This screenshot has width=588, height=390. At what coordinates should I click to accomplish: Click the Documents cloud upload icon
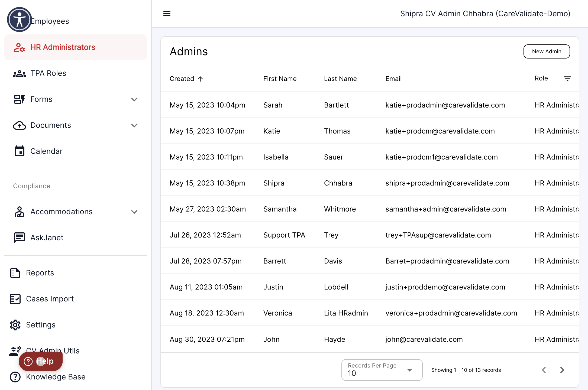coord(19,125)
